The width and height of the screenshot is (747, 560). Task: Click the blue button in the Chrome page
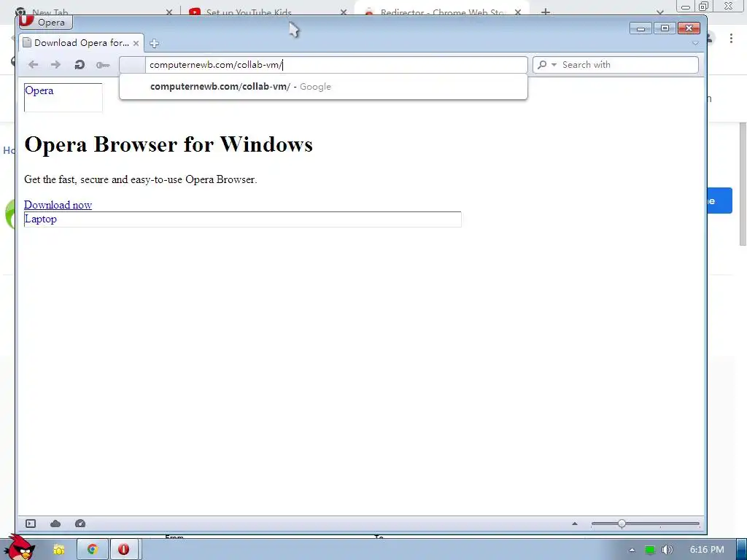(719, 201)
